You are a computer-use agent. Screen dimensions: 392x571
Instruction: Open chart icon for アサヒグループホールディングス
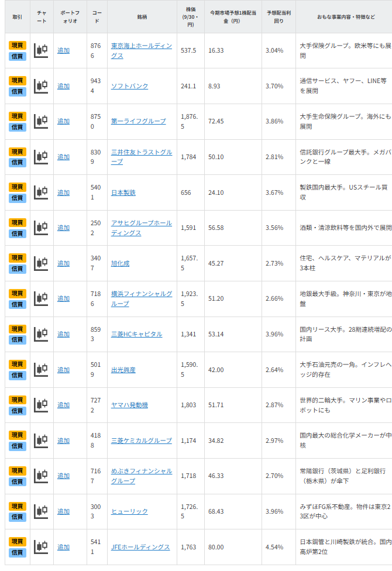(x=41, y=228)
